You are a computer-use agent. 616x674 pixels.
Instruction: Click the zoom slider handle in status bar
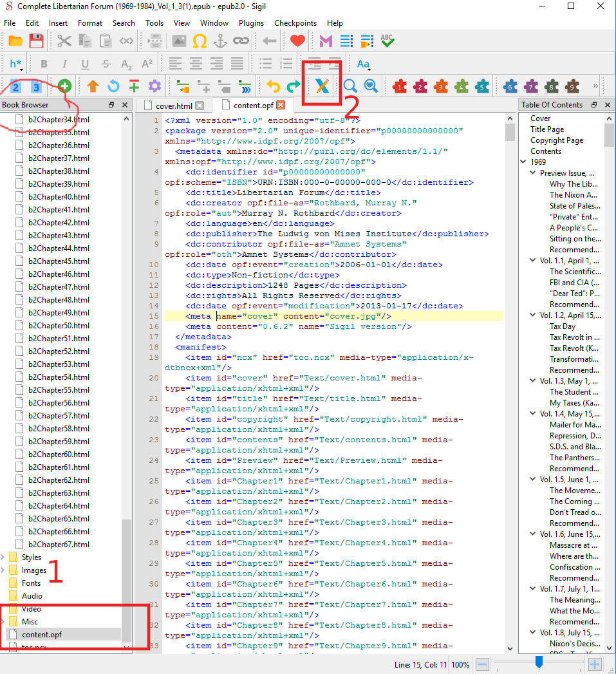[x=539, y=663]
